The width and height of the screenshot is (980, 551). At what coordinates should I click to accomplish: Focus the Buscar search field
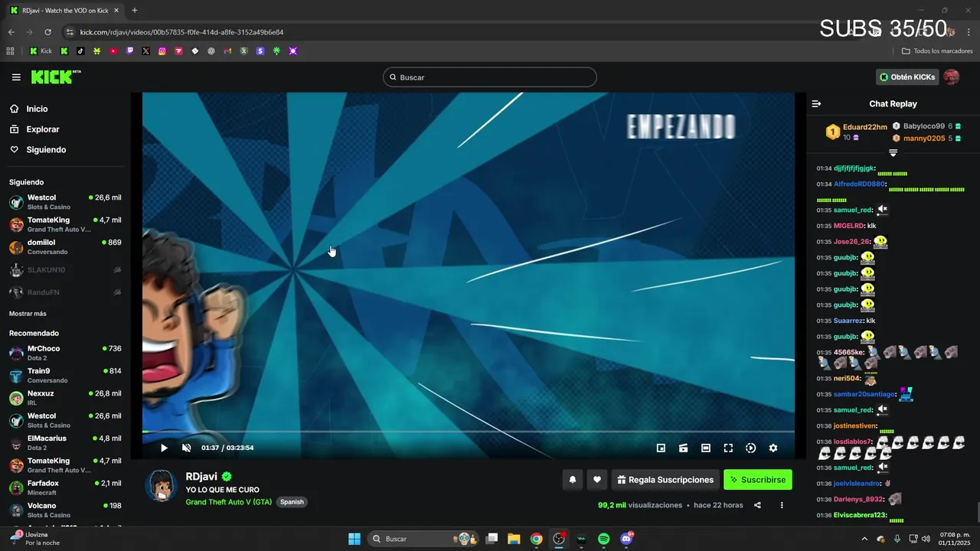coord(490,77)
